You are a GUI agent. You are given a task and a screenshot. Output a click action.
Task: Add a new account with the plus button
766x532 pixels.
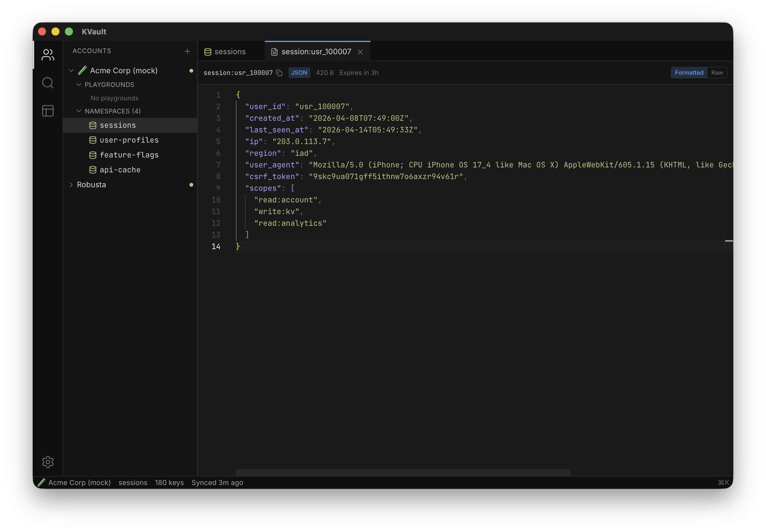click(x=187, y=51)
